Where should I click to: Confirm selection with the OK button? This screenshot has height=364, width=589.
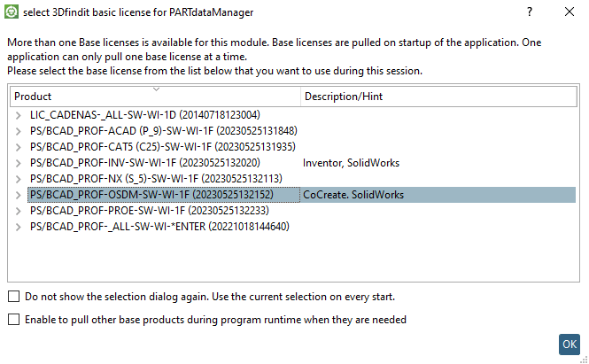tap(570, 345)
